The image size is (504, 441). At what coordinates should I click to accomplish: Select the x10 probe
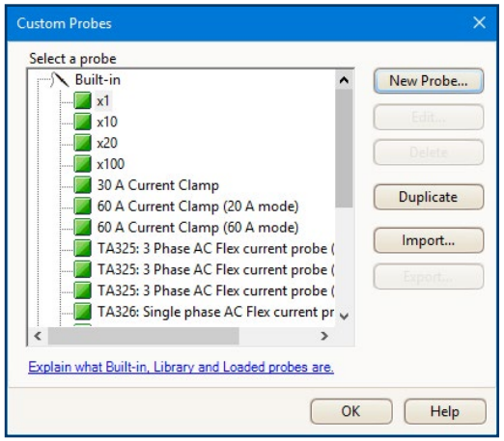[107, 122]
